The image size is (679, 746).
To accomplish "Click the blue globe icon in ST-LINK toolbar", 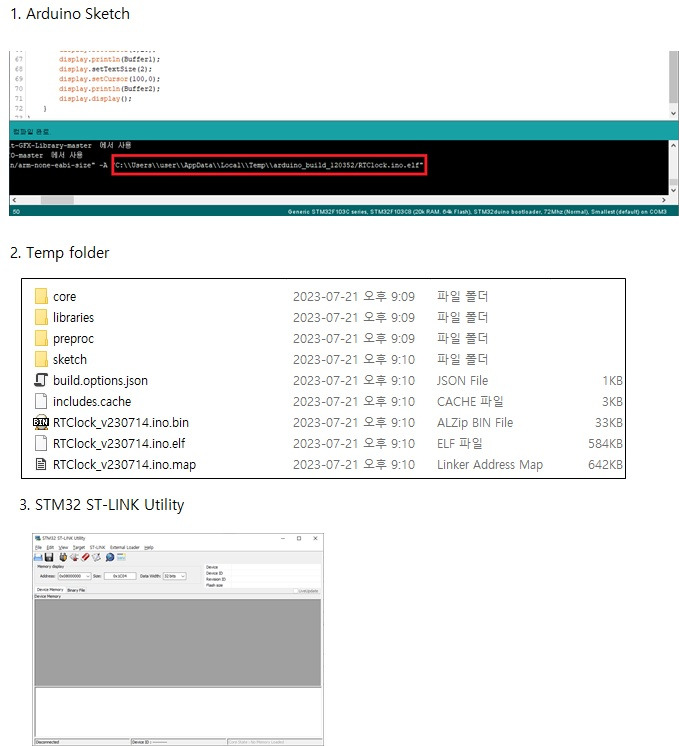I will point(110,557).
